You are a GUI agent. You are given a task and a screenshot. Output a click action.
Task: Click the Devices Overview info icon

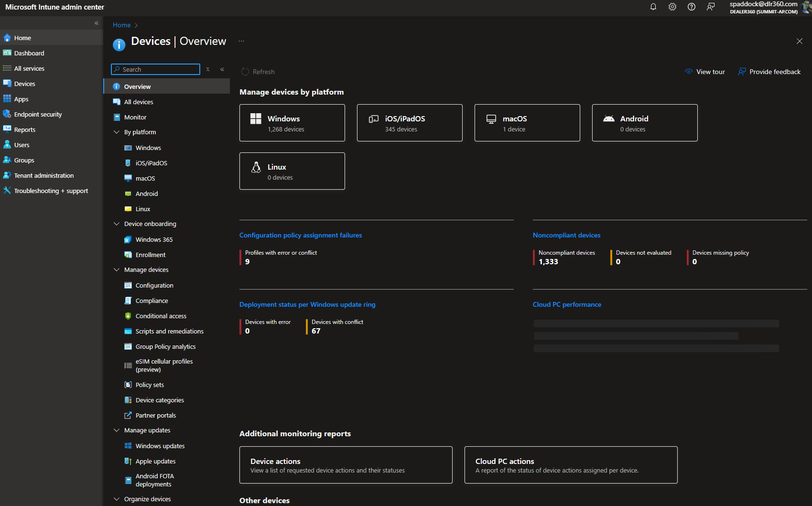[119, 44]
